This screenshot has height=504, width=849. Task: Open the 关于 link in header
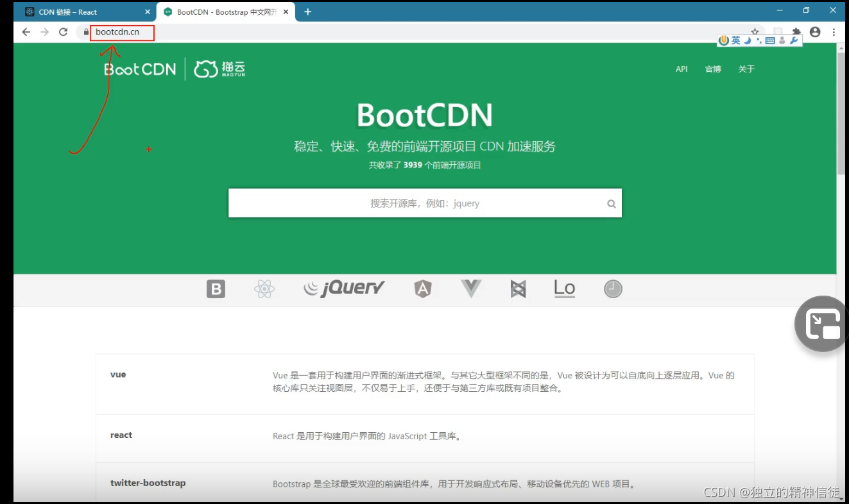[746, 69]
